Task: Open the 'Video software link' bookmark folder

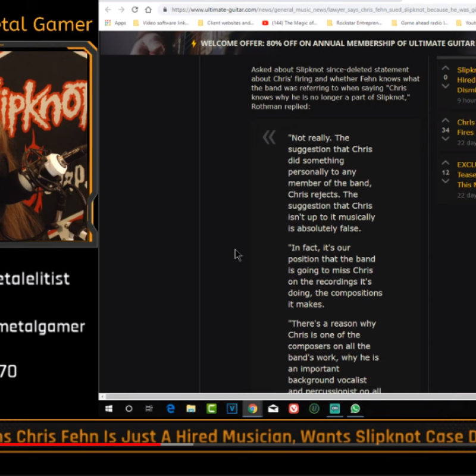Action: [x=161, y=23]
